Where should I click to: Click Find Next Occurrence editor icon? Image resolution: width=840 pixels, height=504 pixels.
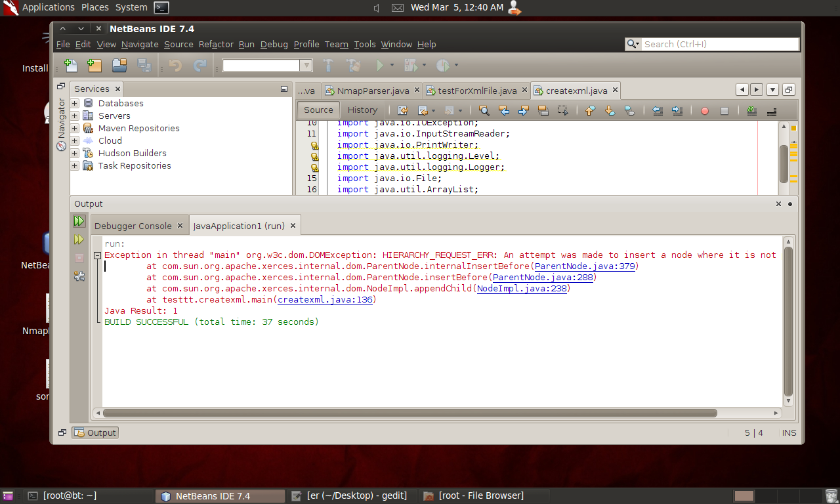(x=523, y=110)
